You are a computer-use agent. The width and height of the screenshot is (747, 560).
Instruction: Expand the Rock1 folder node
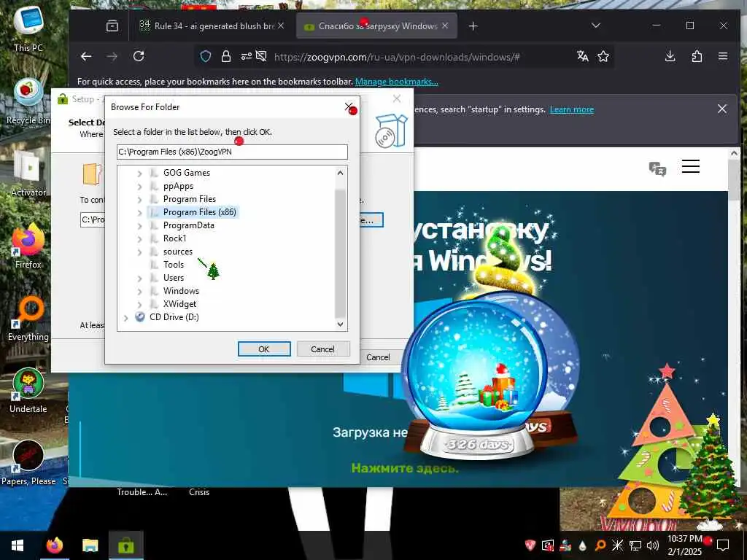pyautogui.click(x=139, y=238)
